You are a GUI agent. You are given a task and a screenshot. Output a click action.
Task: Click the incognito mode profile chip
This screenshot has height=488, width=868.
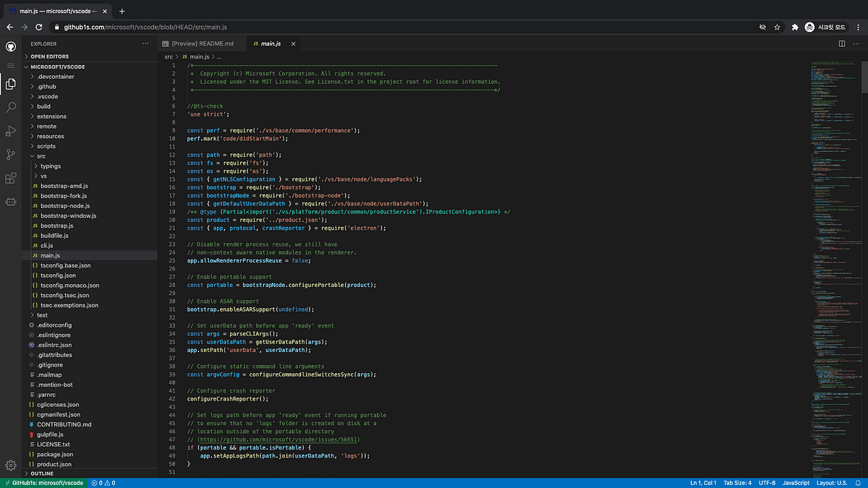coord(826,27)
